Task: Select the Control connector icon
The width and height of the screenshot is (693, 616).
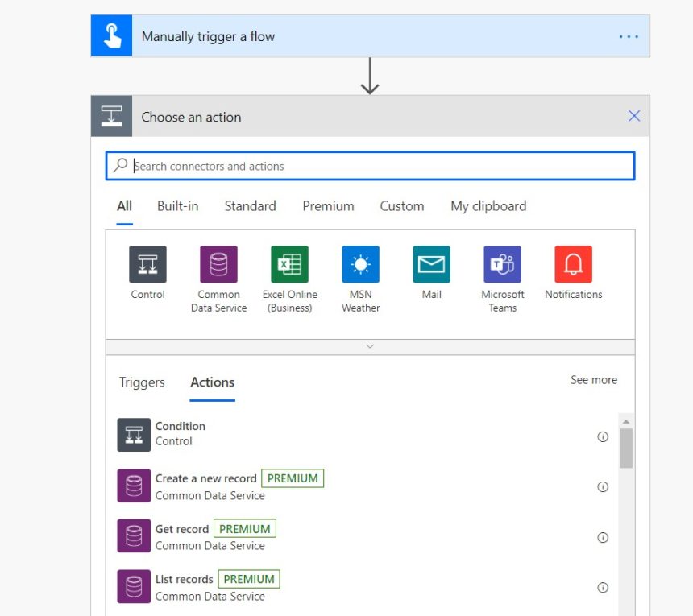Action: click(x=147, y=264)
